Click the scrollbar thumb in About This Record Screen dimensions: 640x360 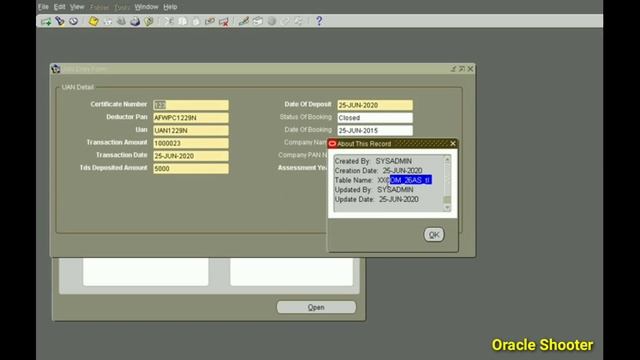pos(447,200)
